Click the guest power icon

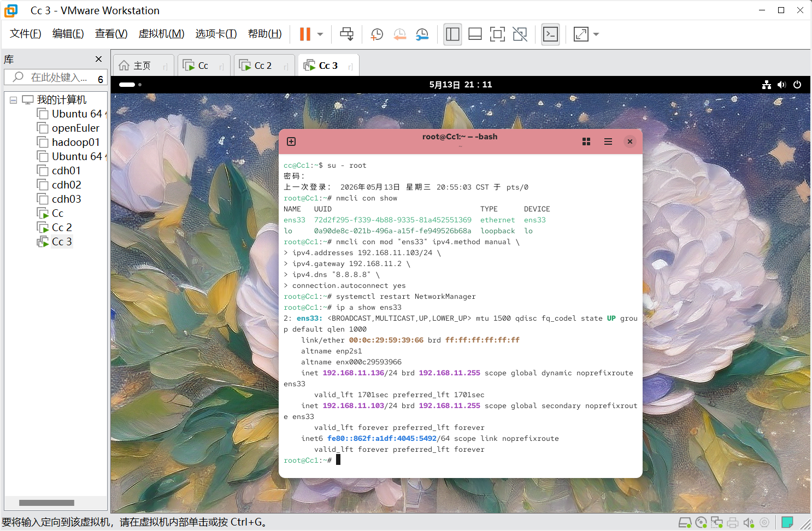(797, 85)
